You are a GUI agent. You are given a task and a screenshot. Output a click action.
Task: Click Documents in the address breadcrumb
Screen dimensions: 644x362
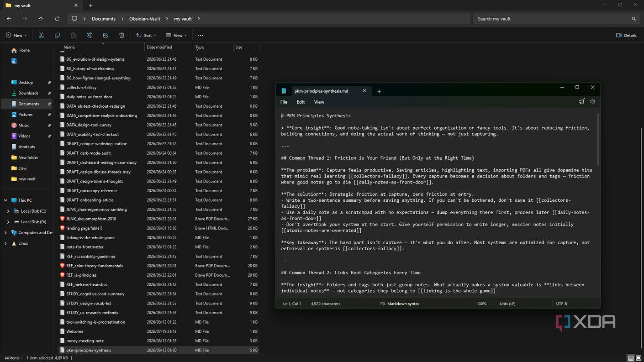[x=104, y=19]
